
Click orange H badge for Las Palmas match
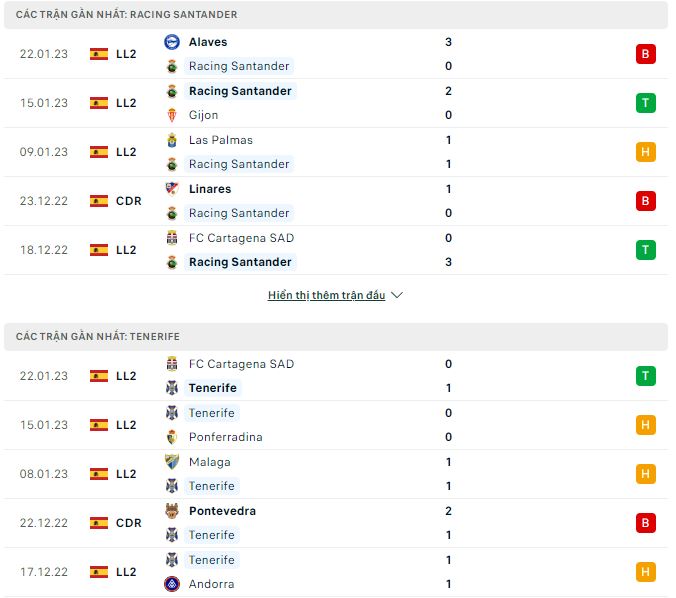click(645, 152)
